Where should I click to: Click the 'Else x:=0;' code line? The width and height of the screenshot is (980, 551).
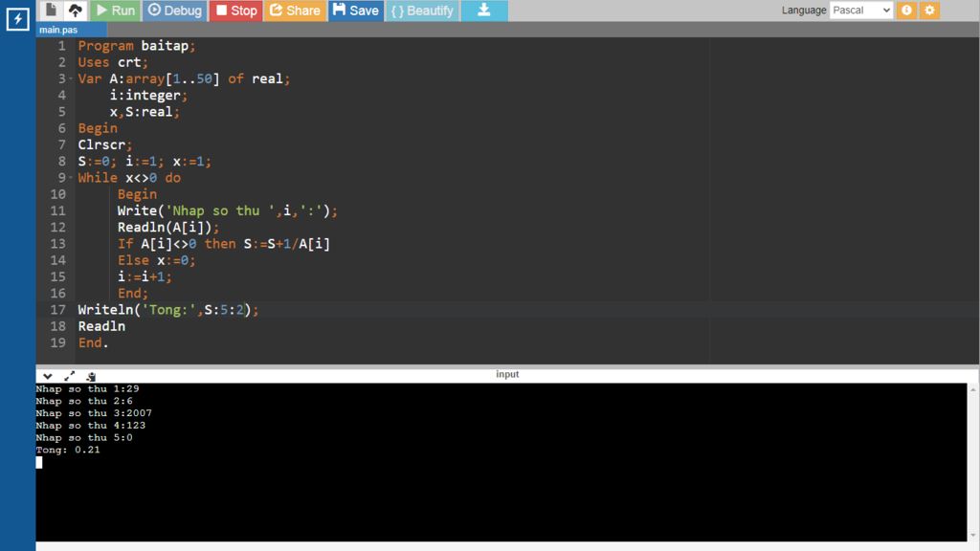[x=156, y=260]
